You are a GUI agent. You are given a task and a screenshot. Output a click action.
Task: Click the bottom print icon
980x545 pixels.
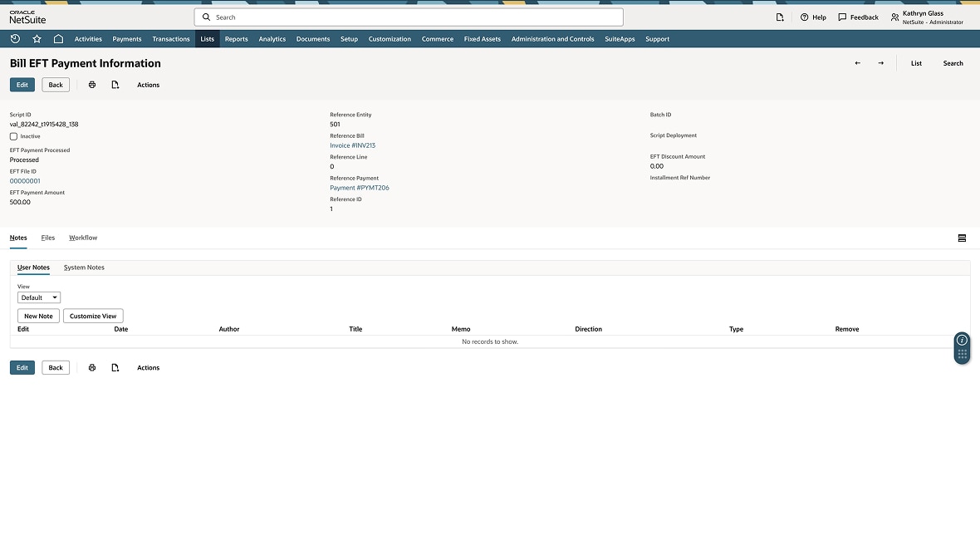point(92,367)
